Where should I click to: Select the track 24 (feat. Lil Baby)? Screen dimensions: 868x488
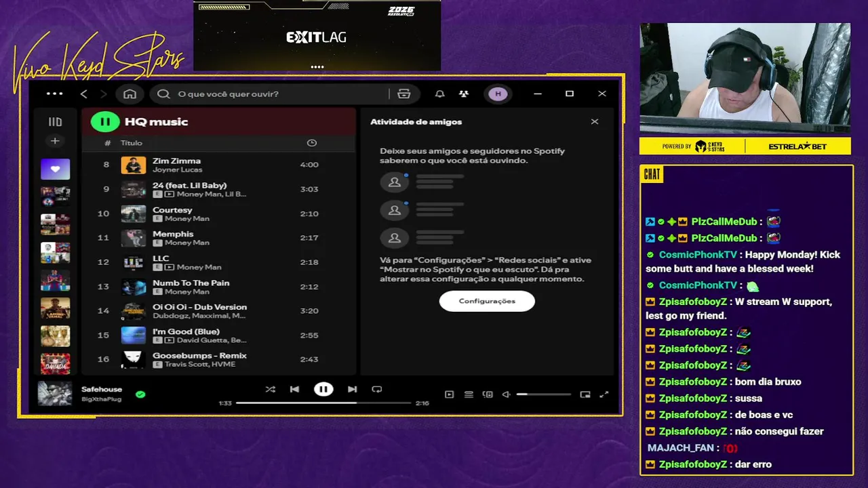click(189, 185)
